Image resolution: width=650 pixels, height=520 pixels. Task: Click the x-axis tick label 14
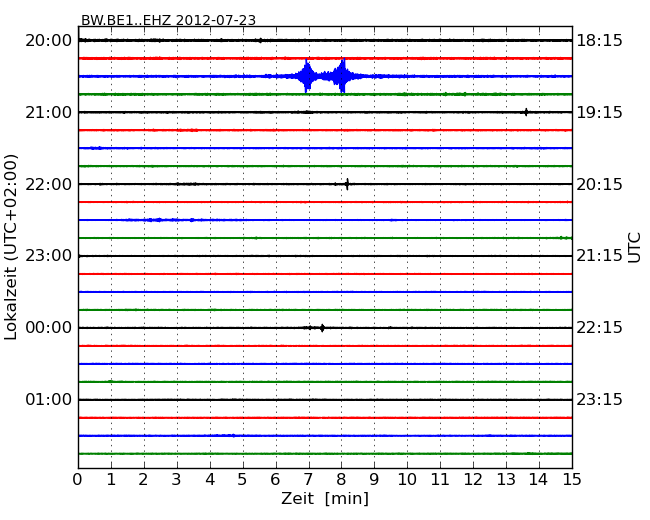(538, 479)
